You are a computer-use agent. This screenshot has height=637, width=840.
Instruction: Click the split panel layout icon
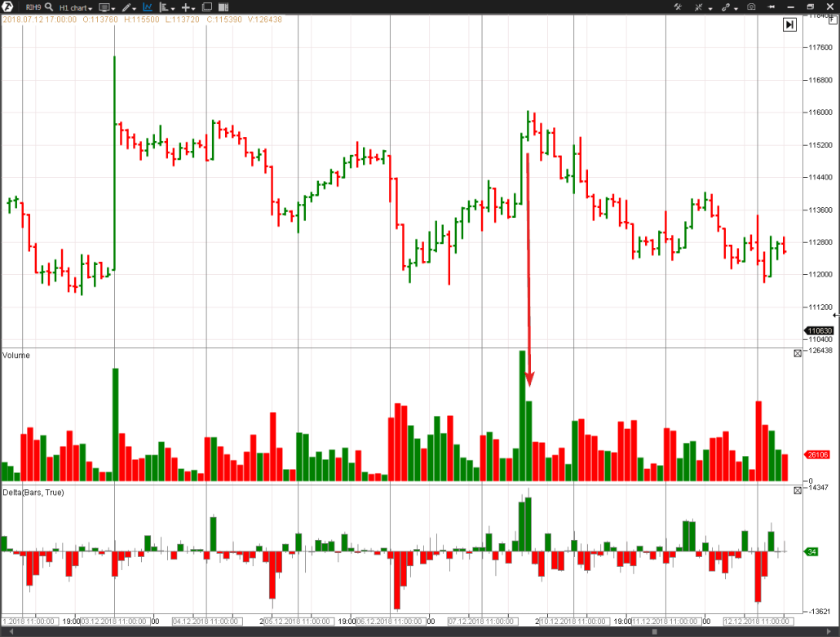[223, 7]
